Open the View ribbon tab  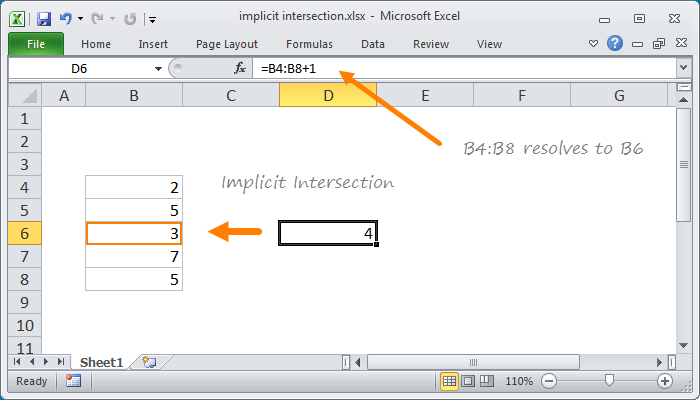[x=489, y=44]
